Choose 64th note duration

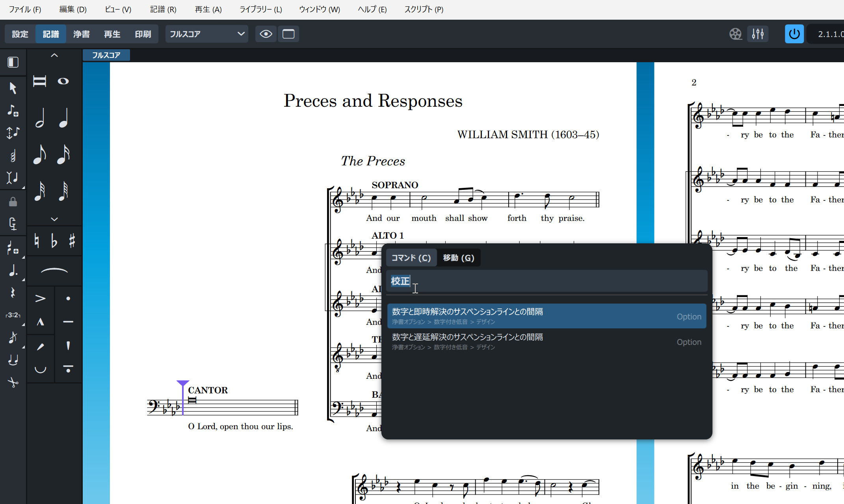coord(63,191)
